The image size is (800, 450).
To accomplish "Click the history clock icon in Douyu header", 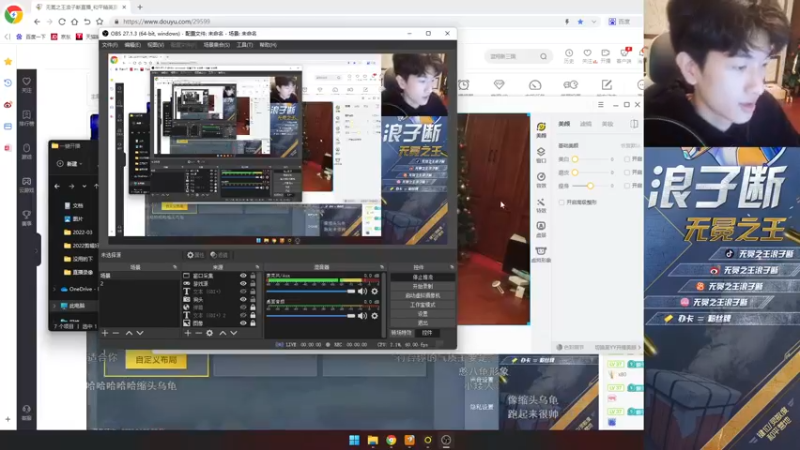I will pyautogui.click(x=569, y=53).
